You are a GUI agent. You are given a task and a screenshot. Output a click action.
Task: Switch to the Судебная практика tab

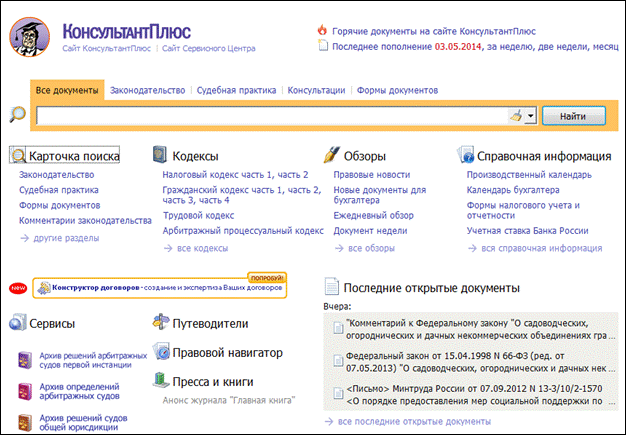pyautogui.click(x=236, y=90)
